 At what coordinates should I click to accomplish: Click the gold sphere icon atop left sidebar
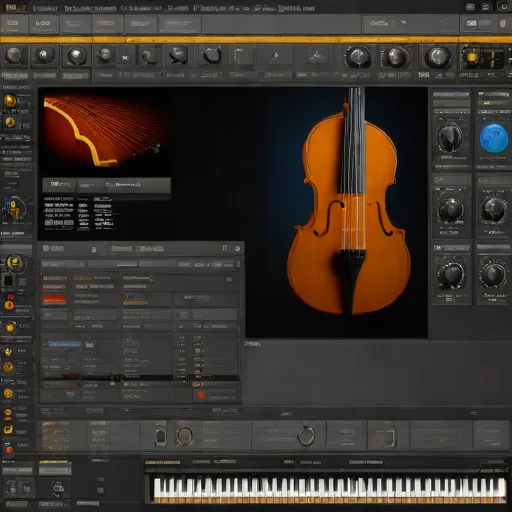click(x=10, y=100)
